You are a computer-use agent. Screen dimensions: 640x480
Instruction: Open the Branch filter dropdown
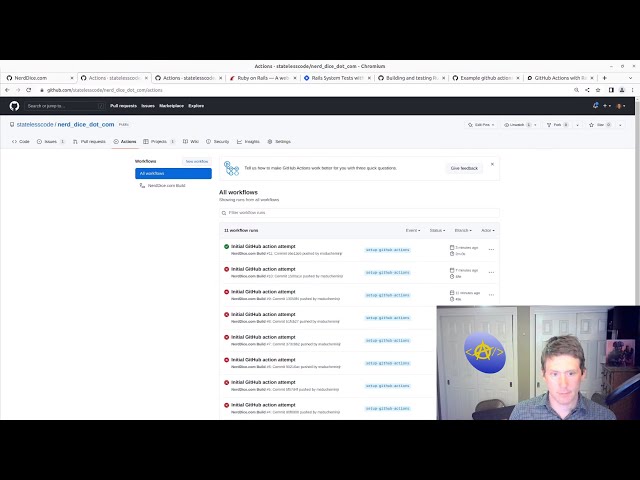pos(463,231)
